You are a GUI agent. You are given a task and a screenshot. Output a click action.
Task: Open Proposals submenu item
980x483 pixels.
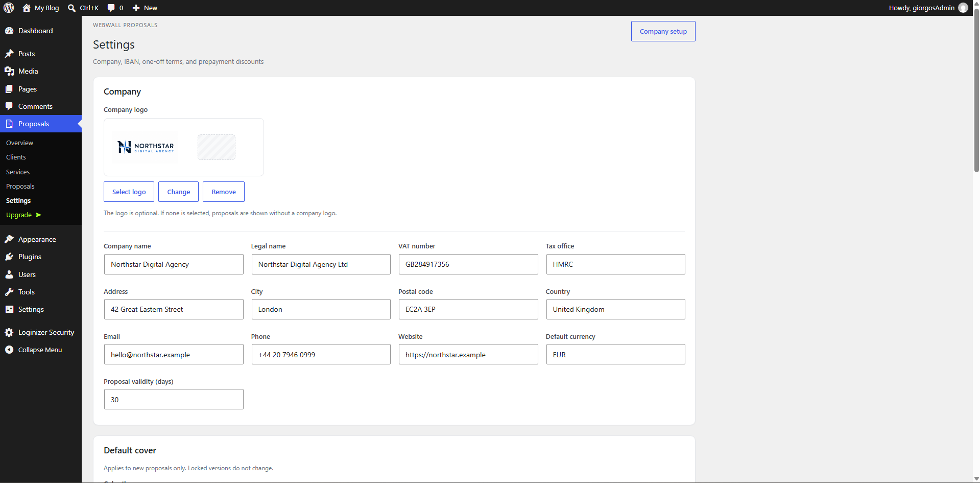[20, 186]
